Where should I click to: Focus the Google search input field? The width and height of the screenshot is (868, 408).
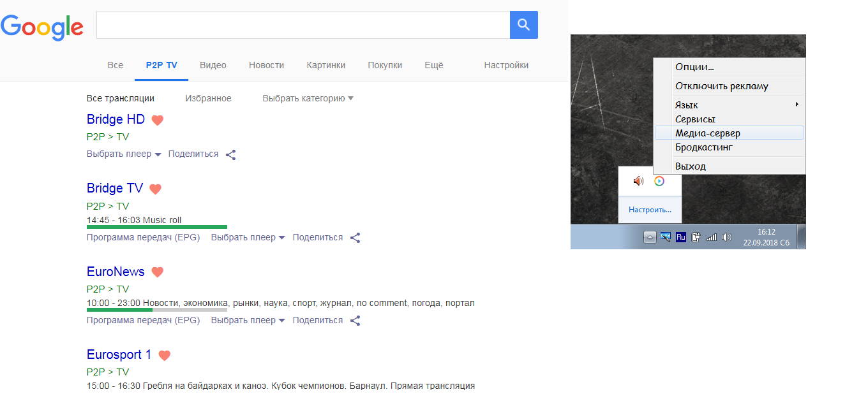tap(303, 25)
